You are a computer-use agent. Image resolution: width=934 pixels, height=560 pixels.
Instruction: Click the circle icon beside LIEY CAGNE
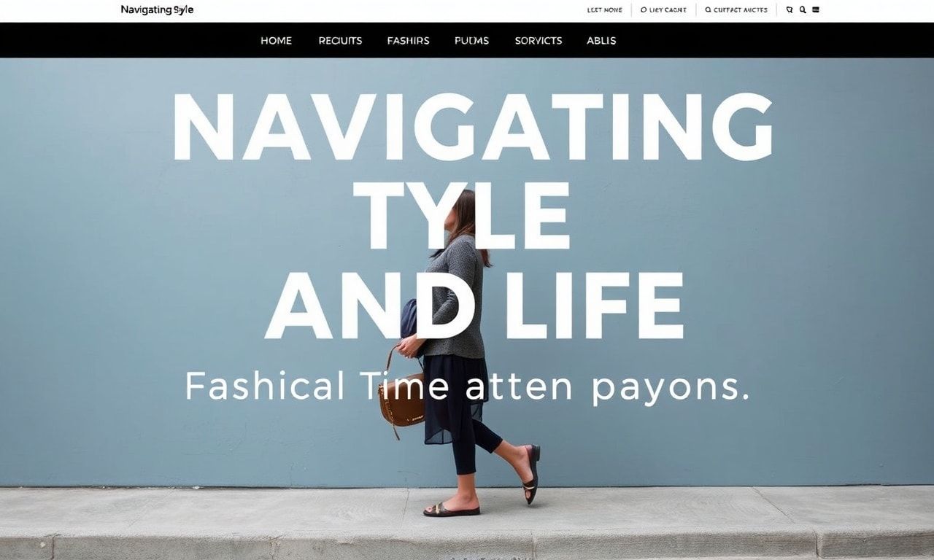(644, 9)
